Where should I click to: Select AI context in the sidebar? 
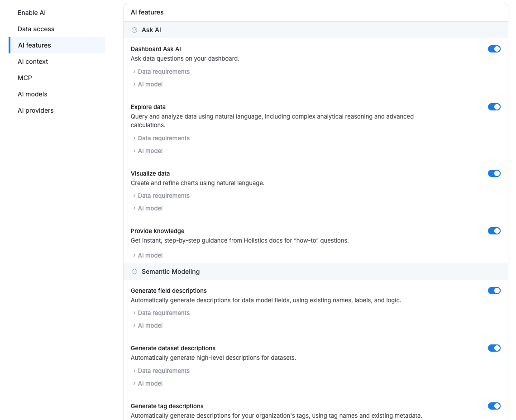click(x=32, y=62)
